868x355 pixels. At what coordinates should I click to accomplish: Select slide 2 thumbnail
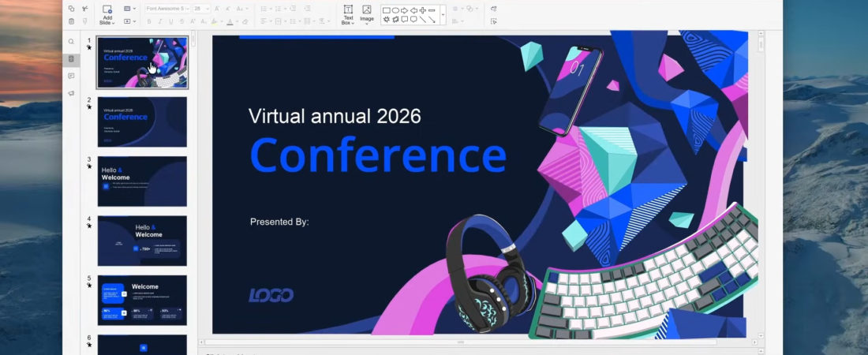pyautogui.click(x=142, y=121)
